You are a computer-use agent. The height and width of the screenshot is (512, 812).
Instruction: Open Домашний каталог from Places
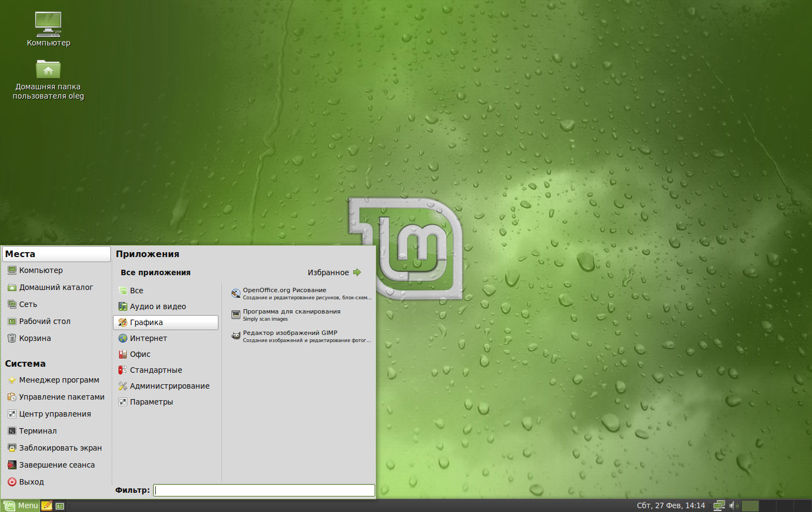pyautogui.click(x=56, y=287)
